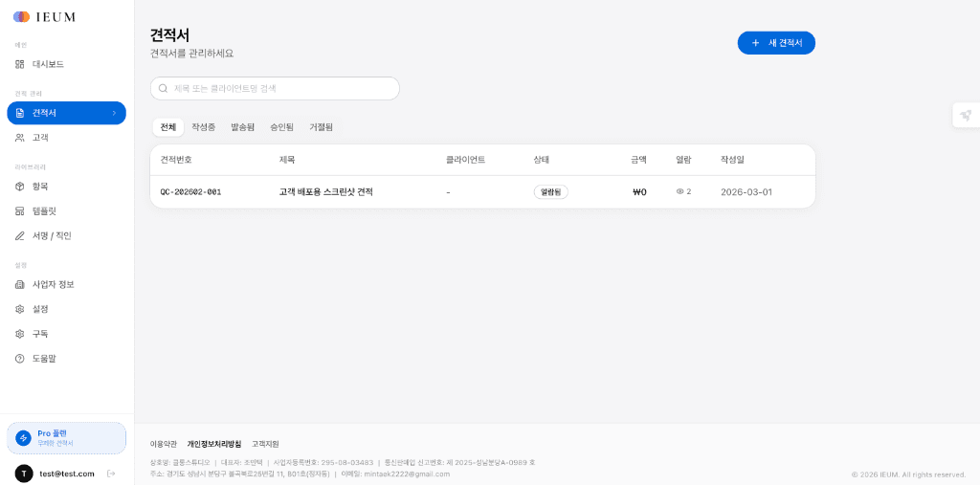The height and width of the screenshot is (485, 980).
Task: Click the 견적서 document icon
Action: 20,113
